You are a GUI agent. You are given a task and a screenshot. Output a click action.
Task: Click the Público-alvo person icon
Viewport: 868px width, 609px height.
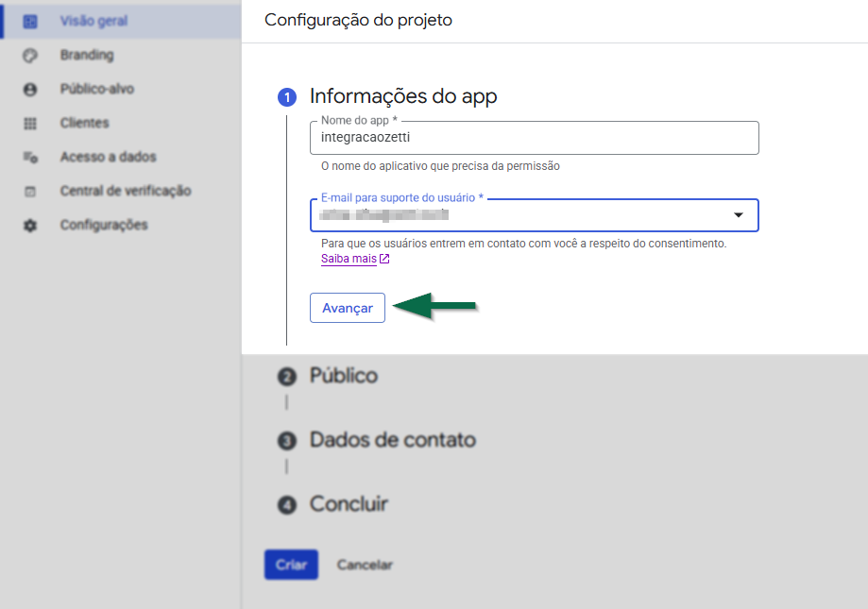click(30, 89)
